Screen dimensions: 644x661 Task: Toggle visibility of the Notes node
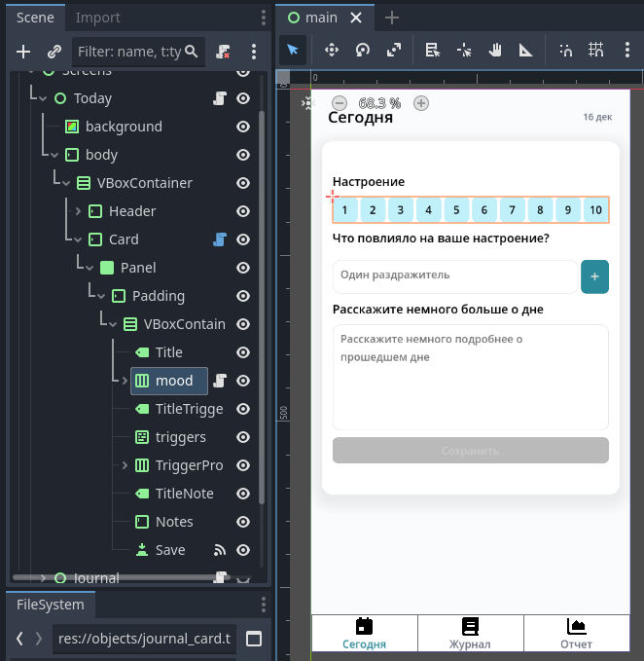243,522
